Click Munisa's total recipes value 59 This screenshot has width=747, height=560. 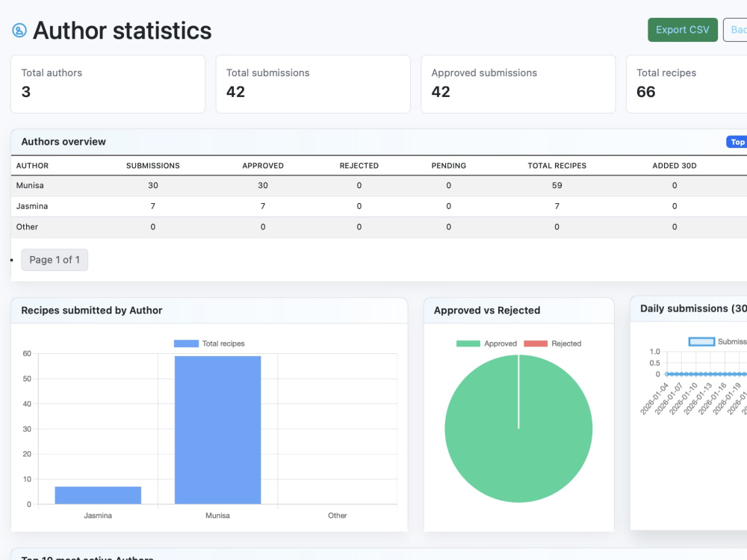557,186
